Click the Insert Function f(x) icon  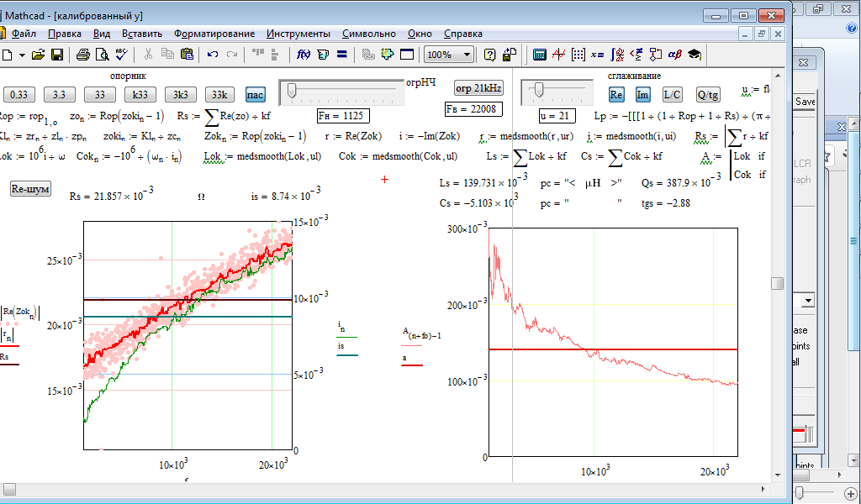[304, 55]
